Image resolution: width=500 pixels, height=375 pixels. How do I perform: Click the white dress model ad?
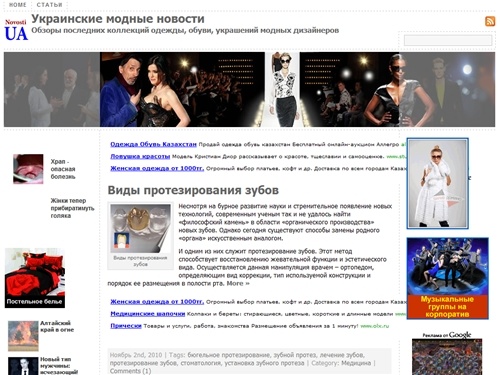[x=437, y=183]
